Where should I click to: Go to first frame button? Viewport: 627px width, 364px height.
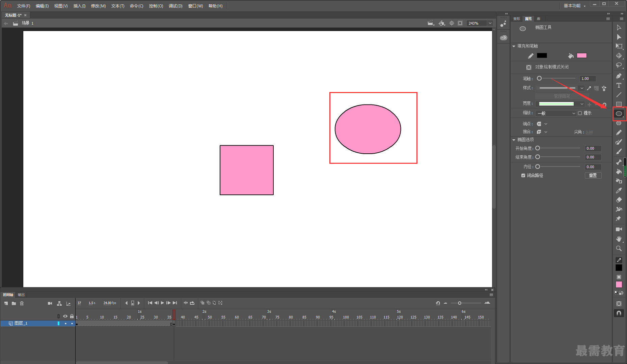click(150, 303)
